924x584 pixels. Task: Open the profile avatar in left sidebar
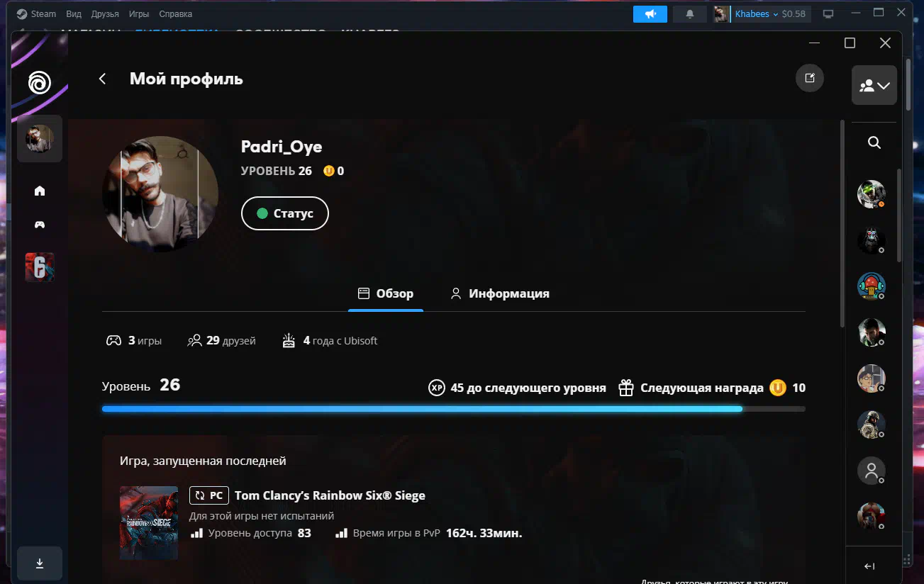pos(40,139)
